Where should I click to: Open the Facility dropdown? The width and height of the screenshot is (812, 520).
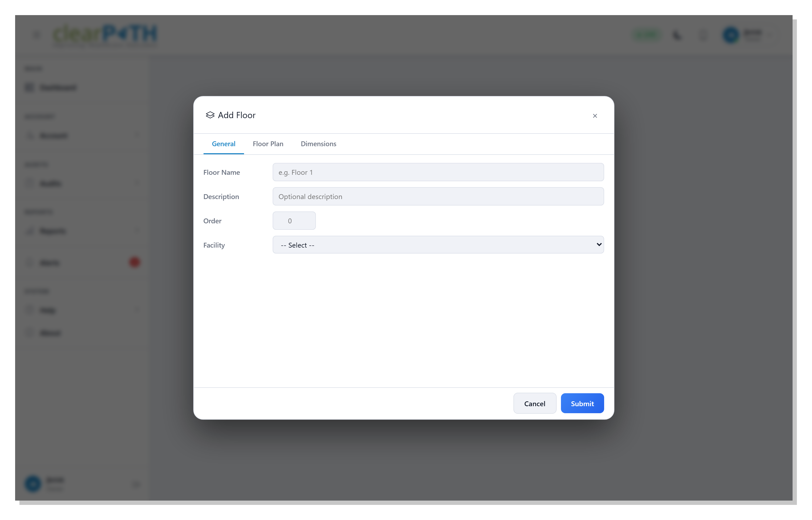coord(438,245)
